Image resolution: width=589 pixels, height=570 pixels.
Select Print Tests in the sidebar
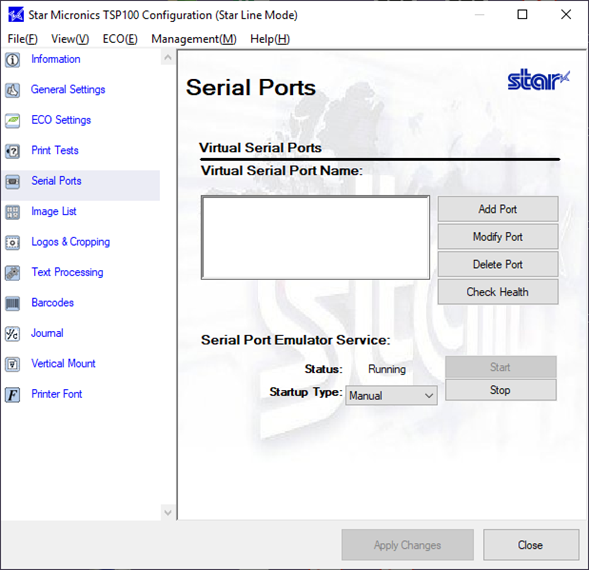55,150
